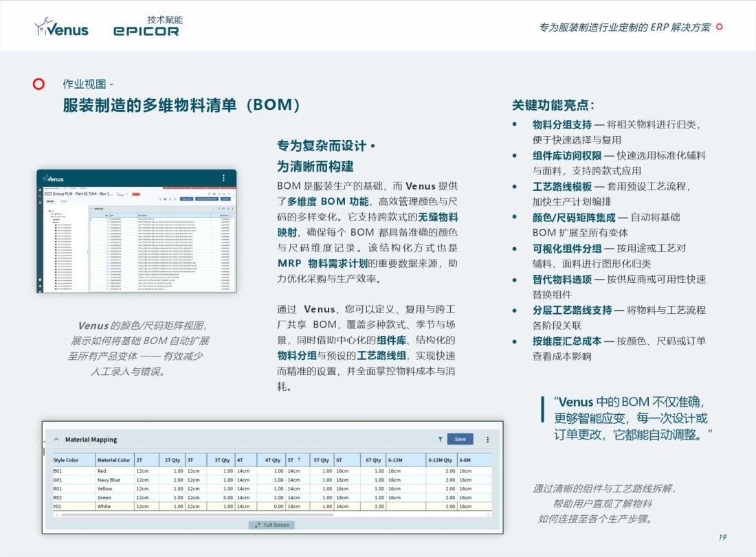Click the Style Color column header
Image resolution: width=756 pixels, height=557 pixels.
coord(74,460)
